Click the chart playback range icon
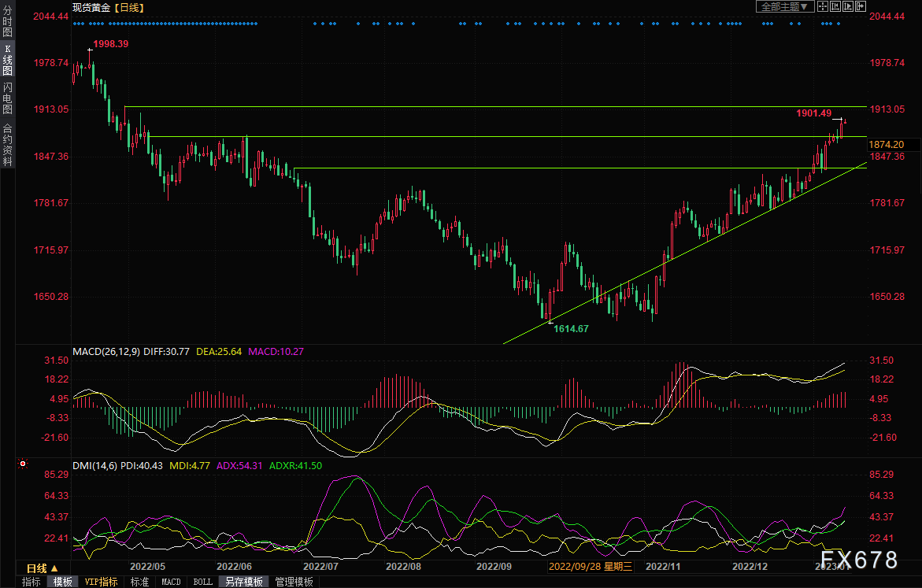This screenshot has height=588, width=922. pos(848,6)
